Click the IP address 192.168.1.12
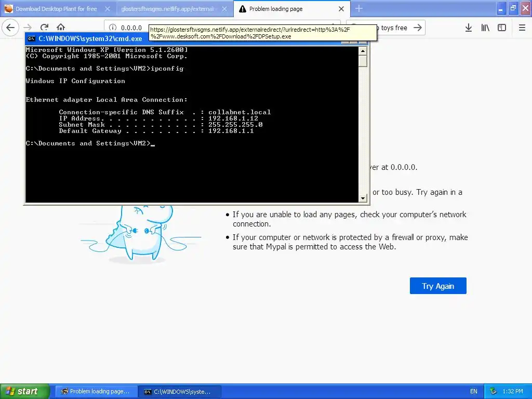 click(233, 118)
